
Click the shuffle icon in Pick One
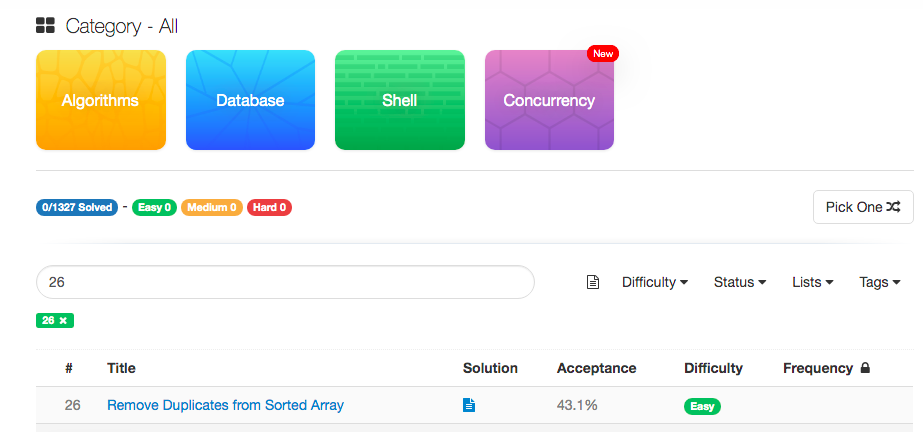point(894,207)
